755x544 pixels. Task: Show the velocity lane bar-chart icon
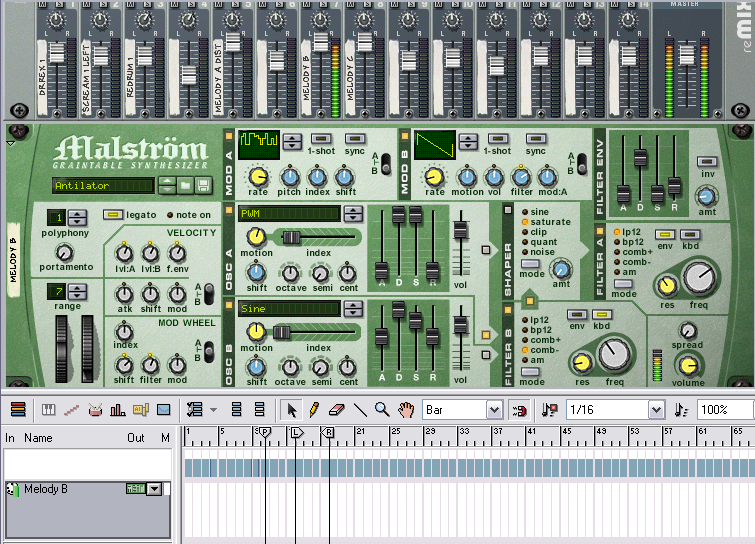[118, 410]
